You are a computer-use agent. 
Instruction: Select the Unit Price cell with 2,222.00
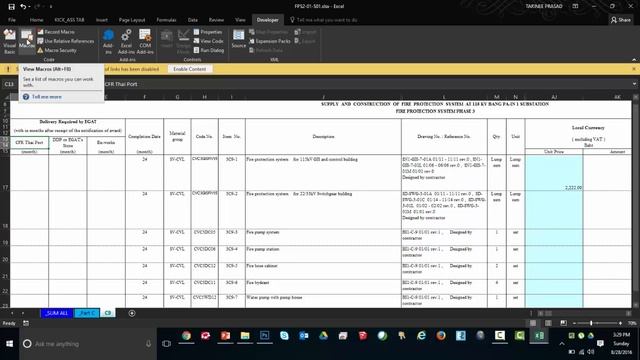(x=554, y=173)
